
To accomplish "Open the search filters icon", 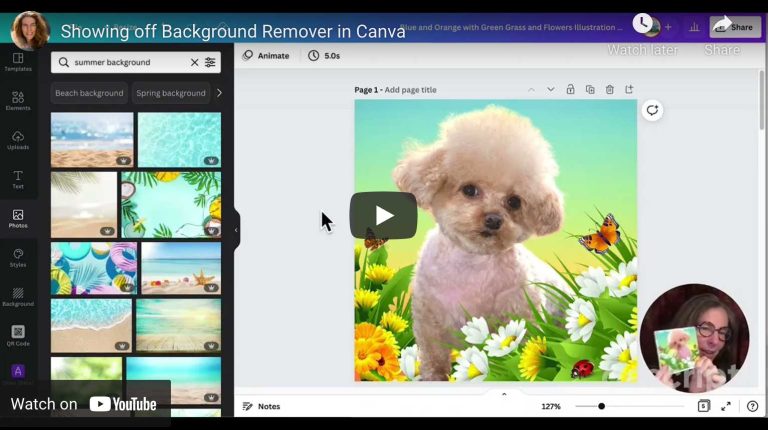I will click(x=210, y=62).
